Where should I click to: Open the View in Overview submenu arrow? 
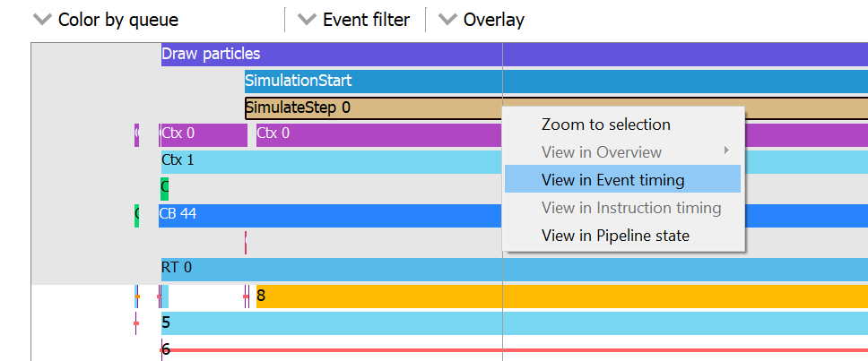(726, 151)
